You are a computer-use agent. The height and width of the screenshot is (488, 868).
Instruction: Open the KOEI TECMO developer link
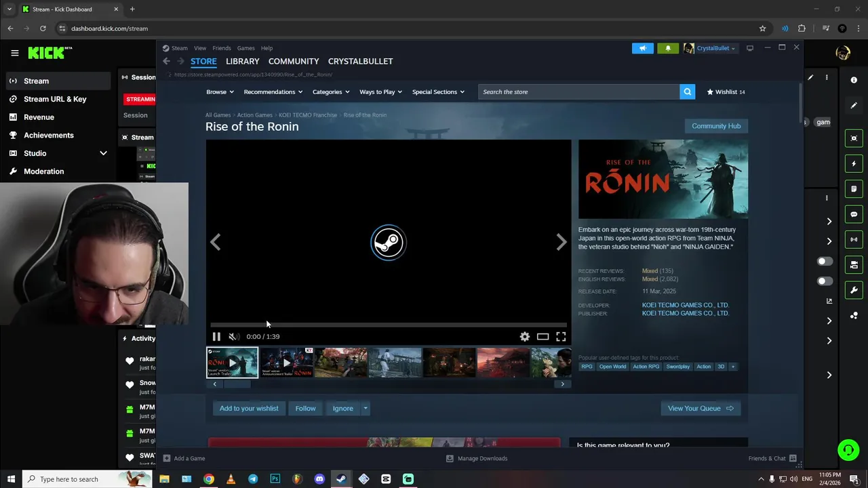(685, 305)
